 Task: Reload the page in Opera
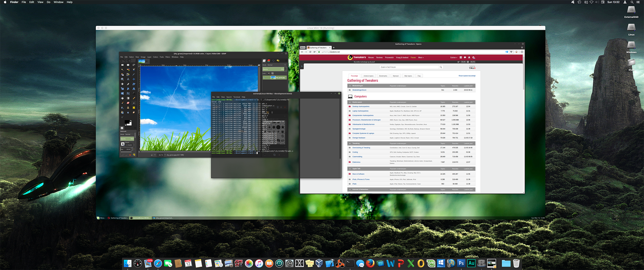[310, 52]
